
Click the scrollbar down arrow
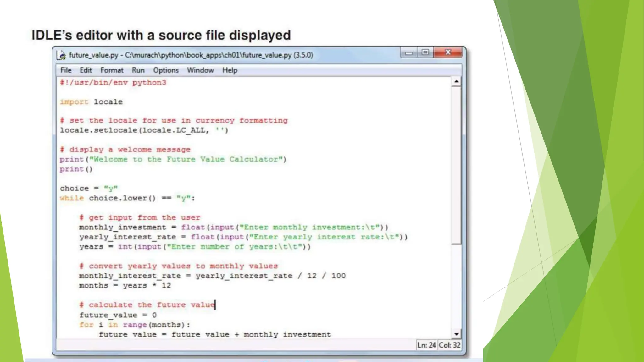point(456,334)
